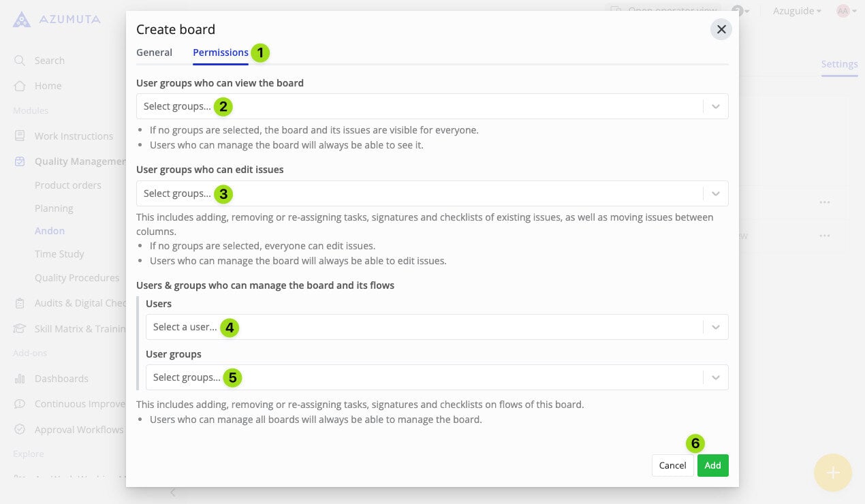Expand the edit issues groups dropdown arrow
This screenshot has height=504, width=865.
tap(716, 193)
